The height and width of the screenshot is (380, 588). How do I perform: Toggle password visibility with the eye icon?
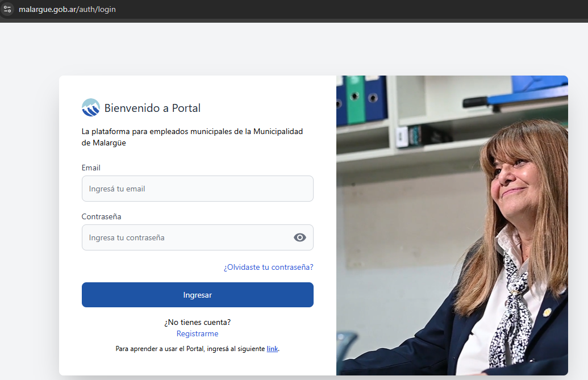(299, 237)
